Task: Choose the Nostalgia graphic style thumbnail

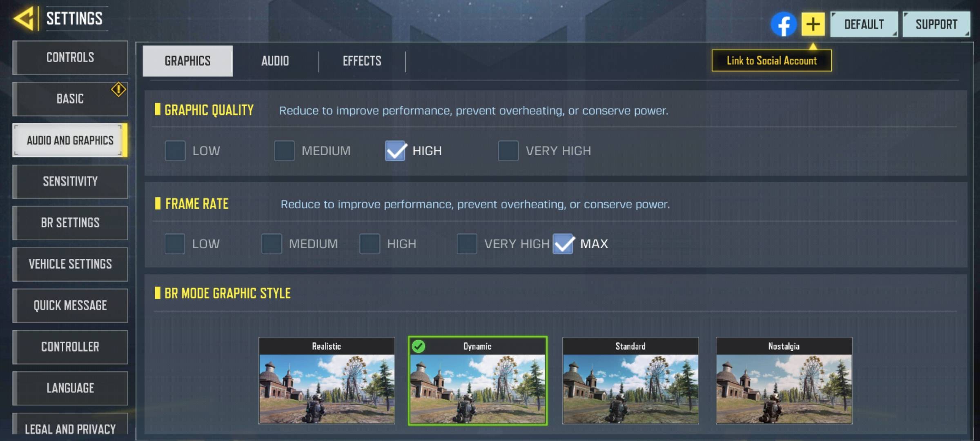Action: (784, 381)
